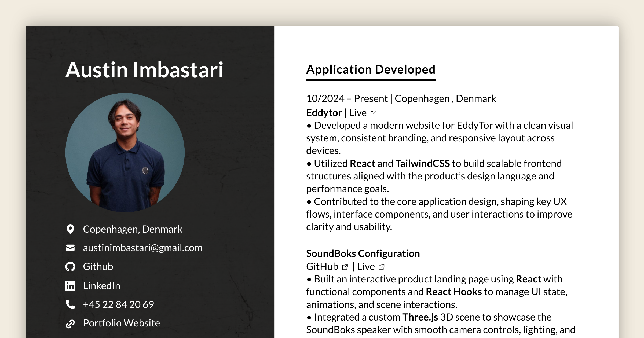
Task: Open the SoundBoks Live link
Action: pos(367,266)
